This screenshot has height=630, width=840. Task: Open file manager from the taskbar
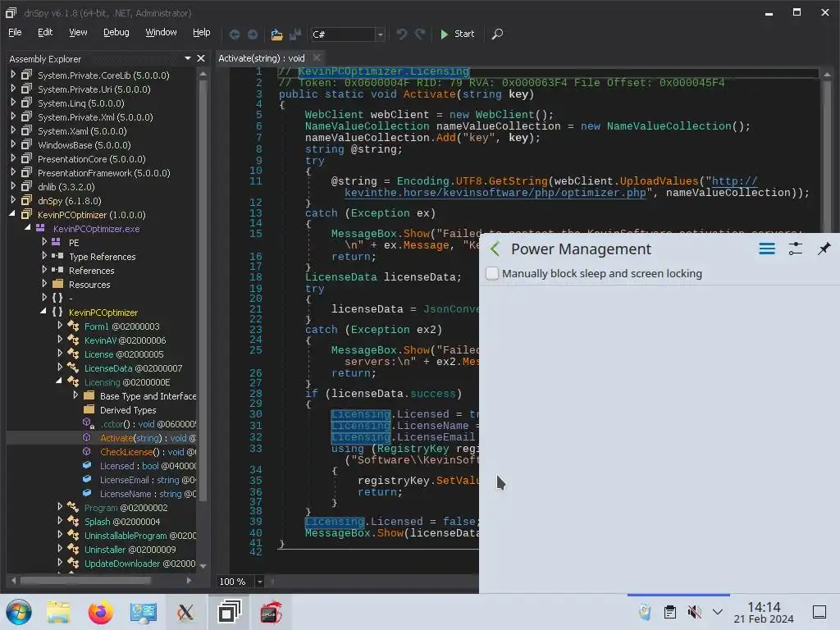(x=58, y=612)
